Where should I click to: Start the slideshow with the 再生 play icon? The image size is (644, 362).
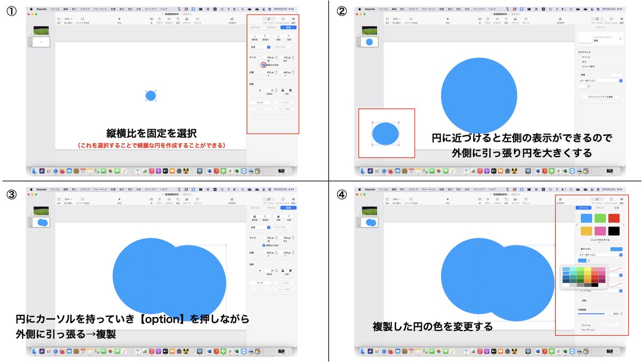coord(119,18)
